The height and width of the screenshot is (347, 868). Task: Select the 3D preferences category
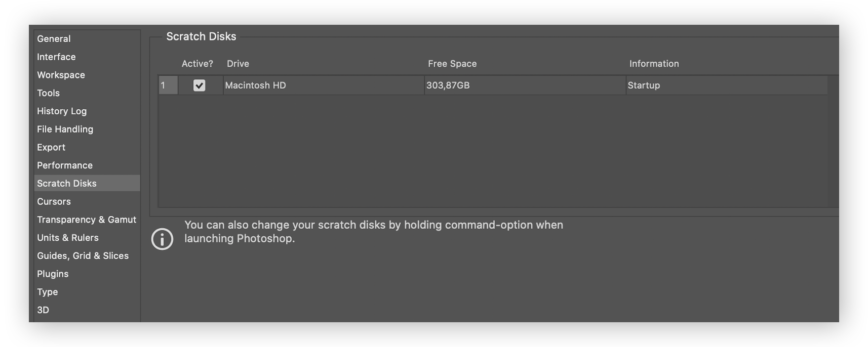point(43,310)
